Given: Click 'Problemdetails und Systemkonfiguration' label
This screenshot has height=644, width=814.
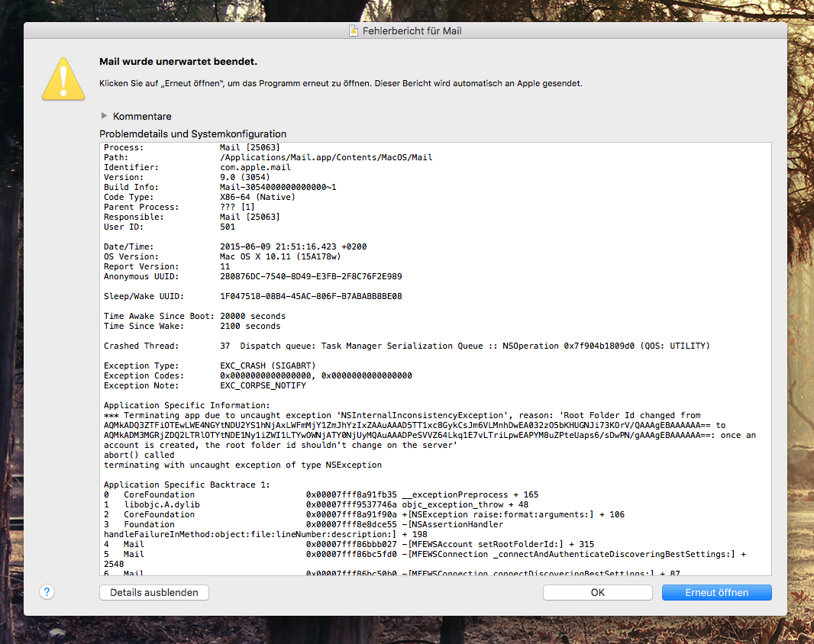Looking at the screenshot, I should coord(192,134).
